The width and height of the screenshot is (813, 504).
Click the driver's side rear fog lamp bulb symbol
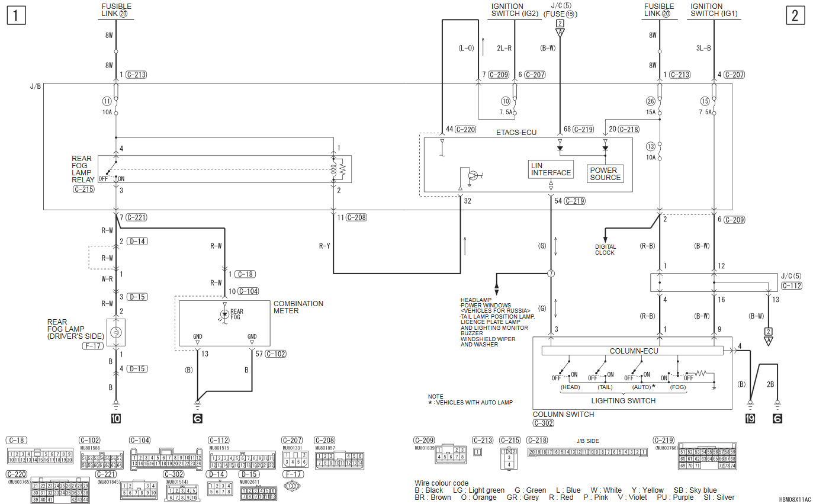tap(115, 332)
